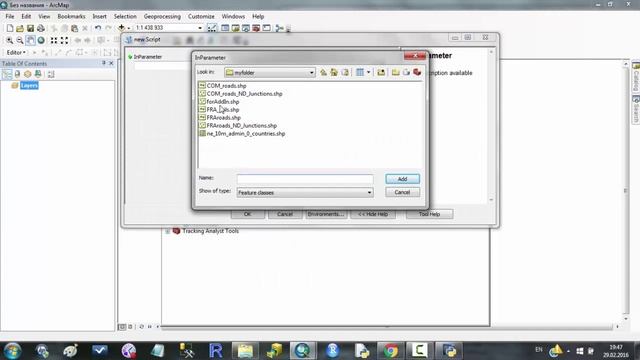Click the Environments button
The width and height of the screenshot is (640, 360).
326,214
